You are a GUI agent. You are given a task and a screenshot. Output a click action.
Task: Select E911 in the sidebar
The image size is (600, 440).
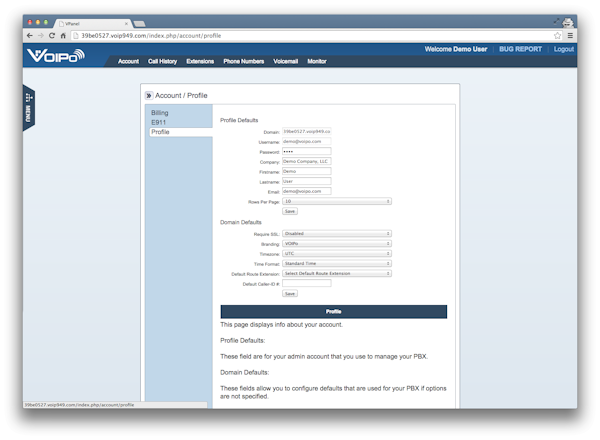point(158,122)
